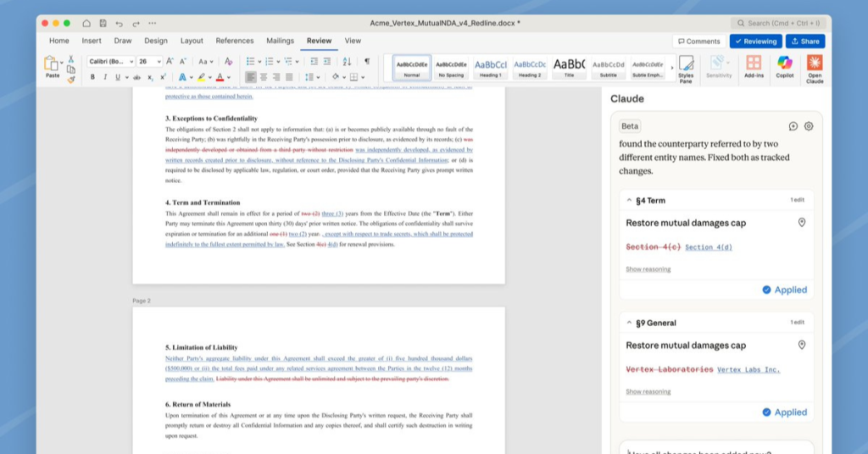Viewport: 868px width, 454px height.
Task: Align text right
Action: pos(276,77)
